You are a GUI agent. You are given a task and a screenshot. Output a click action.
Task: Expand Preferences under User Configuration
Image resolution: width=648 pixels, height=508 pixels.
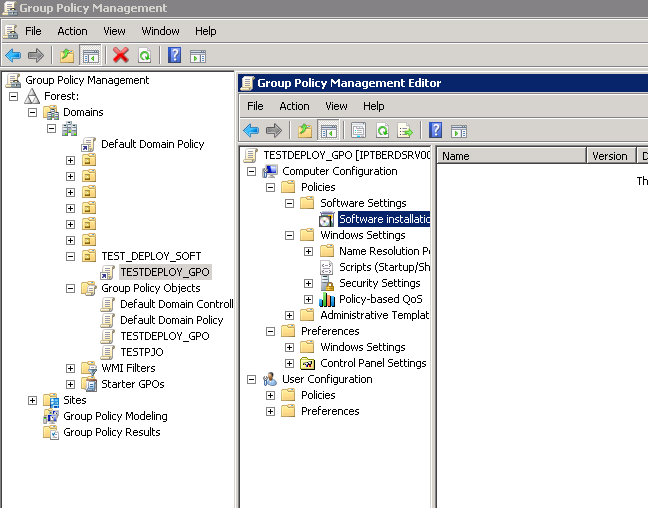pyautogui.click(x=271, y=411)
